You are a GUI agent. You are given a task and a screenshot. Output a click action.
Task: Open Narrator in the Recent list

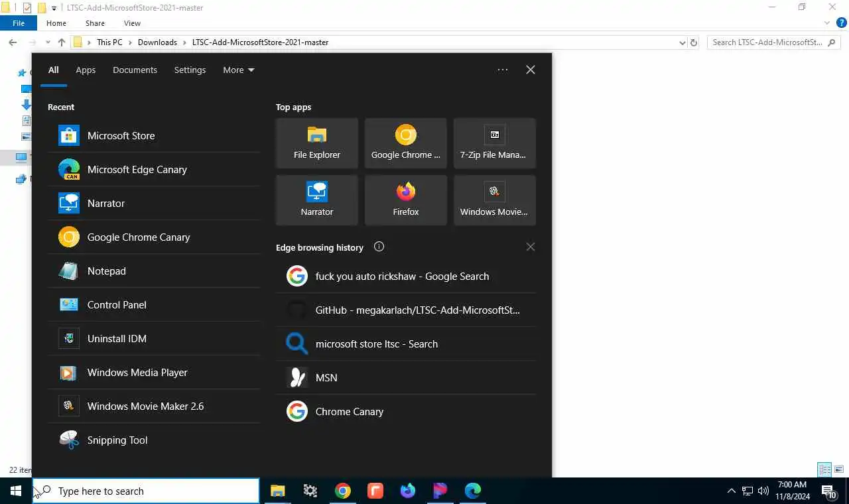click(154, 203)
